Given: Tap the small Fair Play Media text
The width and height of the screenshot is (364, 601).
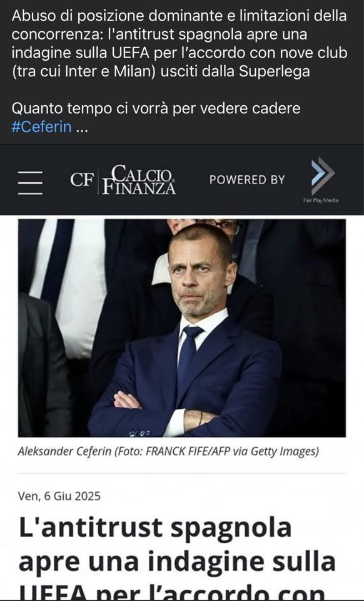Looking at the screenshot, I should coord(321,200).
